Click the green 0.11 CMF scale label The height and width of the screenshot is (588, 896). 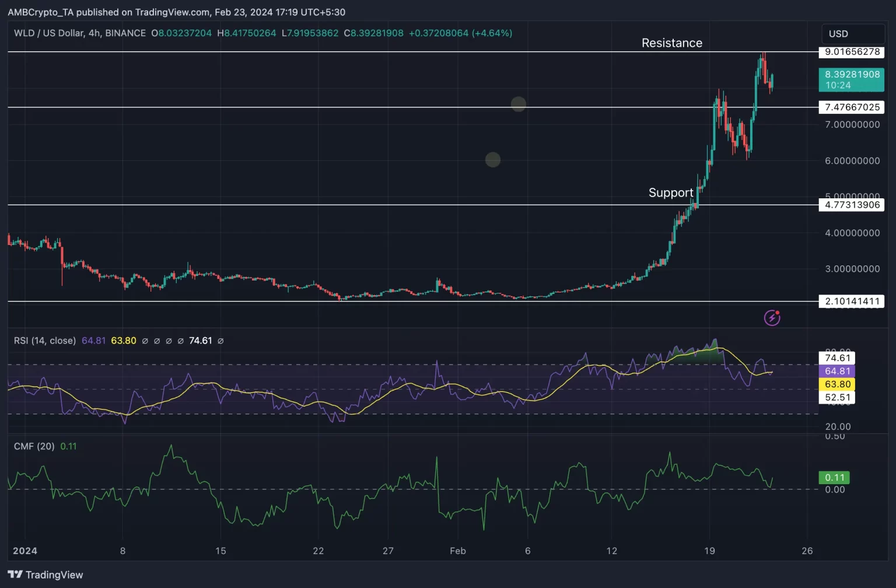[834, 478]
